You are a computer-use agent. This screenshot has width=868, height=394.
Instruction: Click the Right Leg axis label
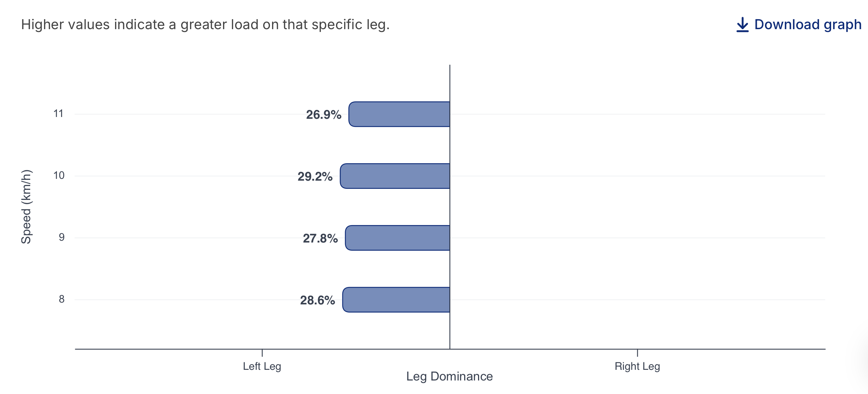click(x=638, y=366)
